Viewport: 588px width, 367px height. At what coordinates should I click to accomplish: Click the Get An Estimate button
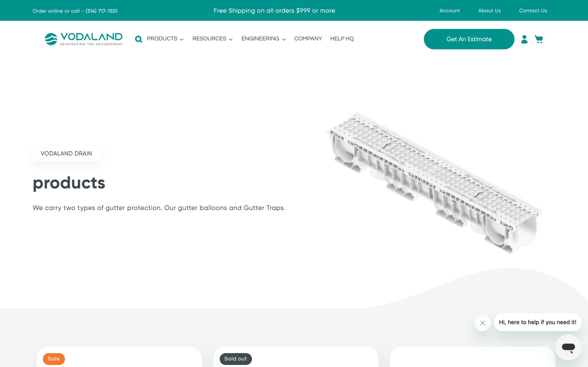(x=469, y=39)
